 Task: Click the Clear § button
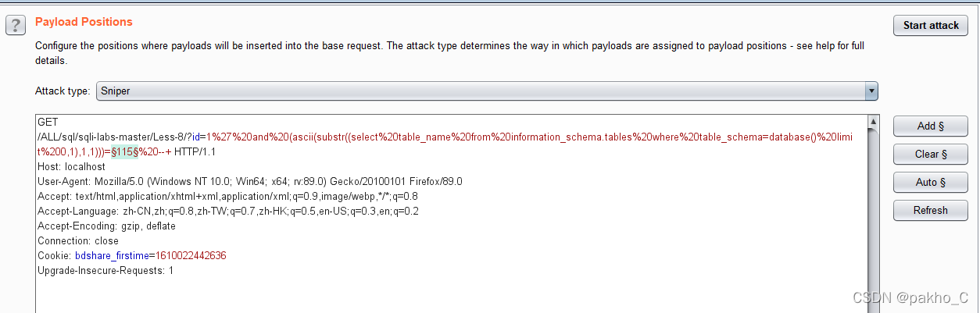(x=931, y=155)
